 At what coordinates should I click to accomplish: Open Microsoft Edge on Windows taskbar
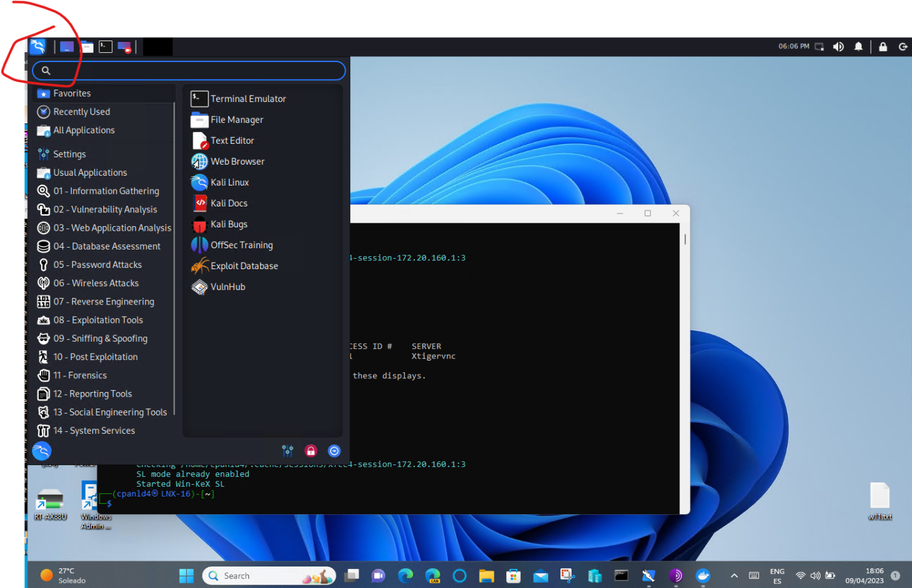(x=406, y=576)
